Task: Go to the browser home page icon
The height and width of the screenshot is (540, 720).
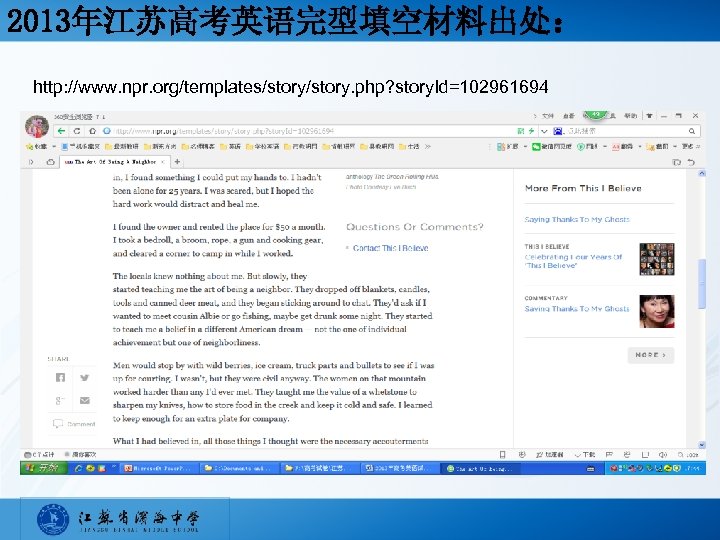Action: point(92,131)
